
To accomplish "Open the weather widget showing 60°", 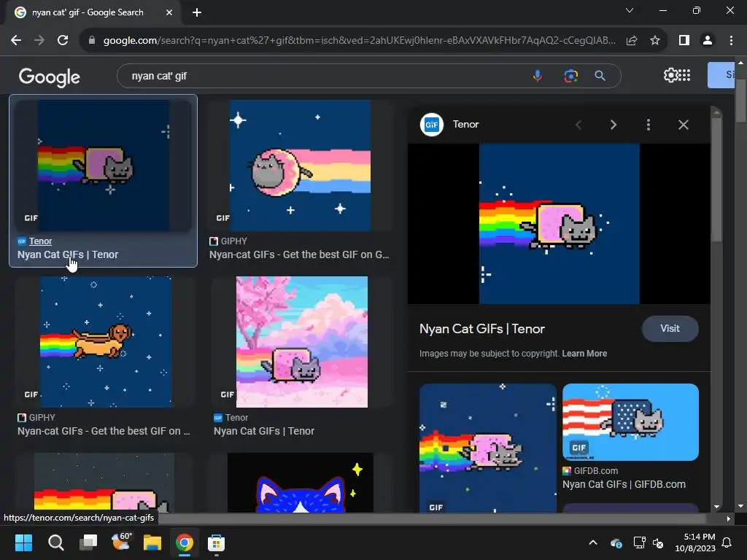I will pos(120,542).
